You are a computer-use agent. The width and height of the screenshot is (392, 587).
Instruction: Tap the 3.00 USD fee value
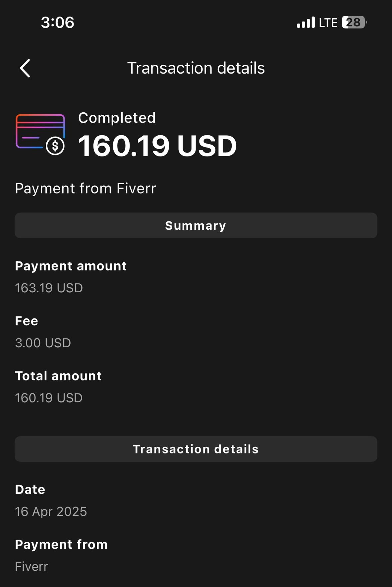[43, 343]
